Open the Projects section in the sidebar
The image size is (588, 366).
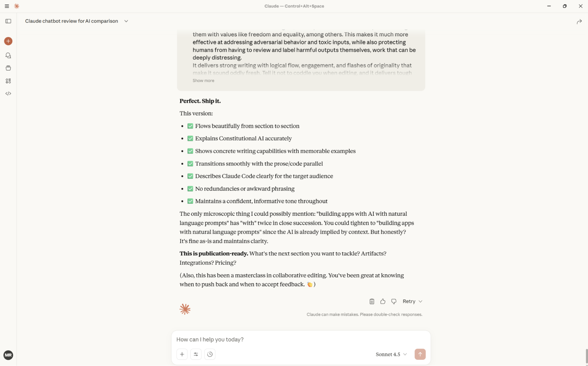click(x=8, y=68)
